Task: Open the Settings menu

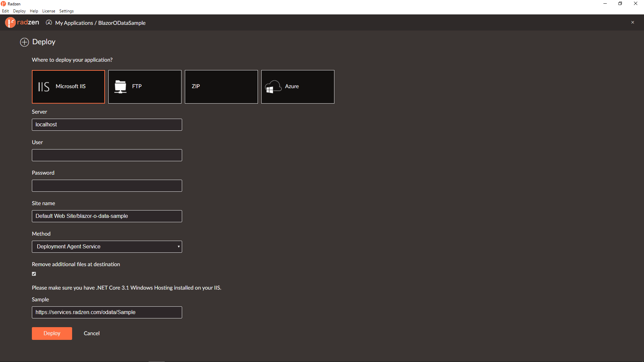Action: [66, 11]
